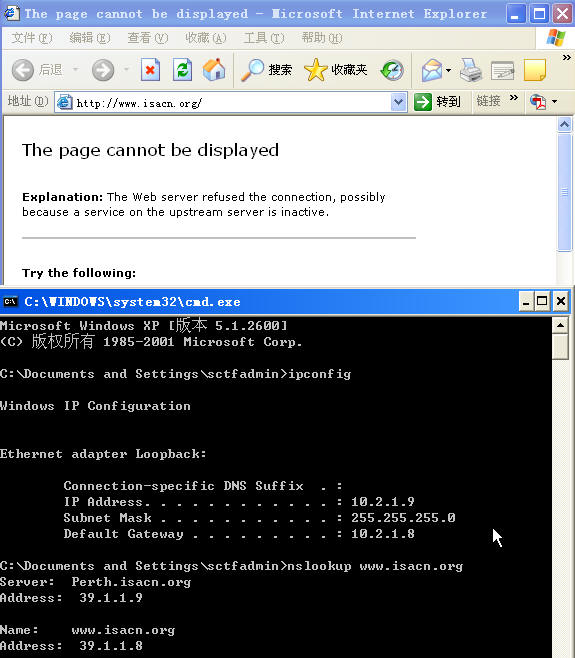Open Search pane with magnifier icon

(252, 70)
